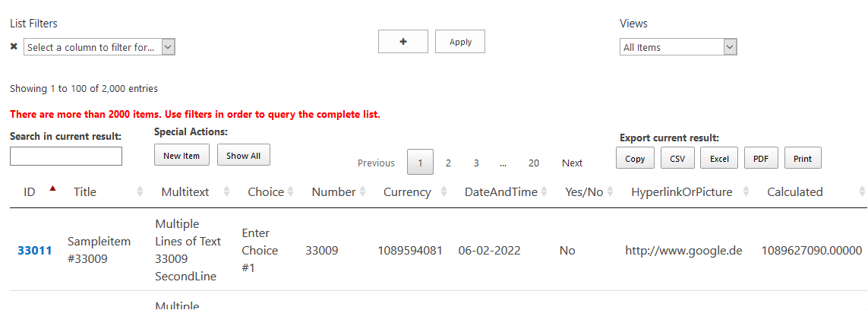Export current result to PDF

point(761,158)
